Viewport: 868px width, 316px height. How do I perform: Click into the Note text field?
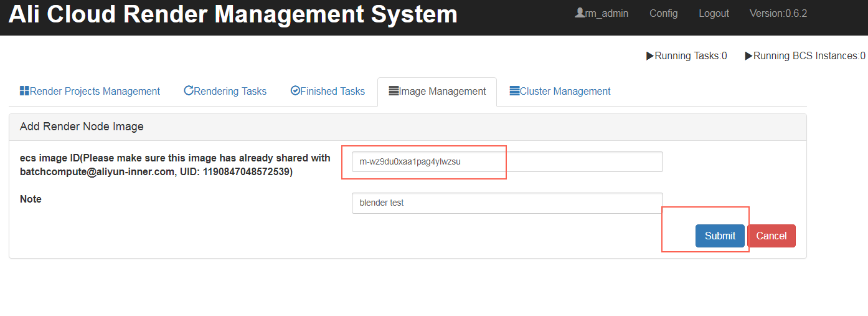(x=507, y=203)
